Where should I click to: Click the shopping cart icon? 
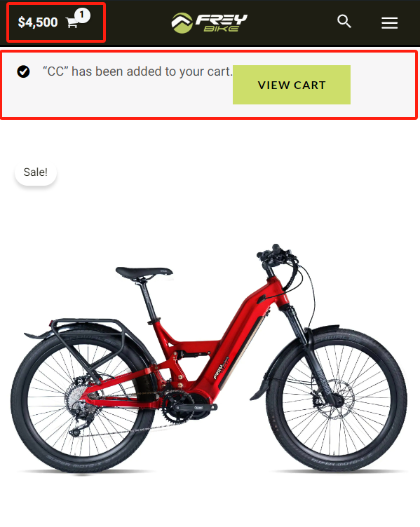[72, 23]
